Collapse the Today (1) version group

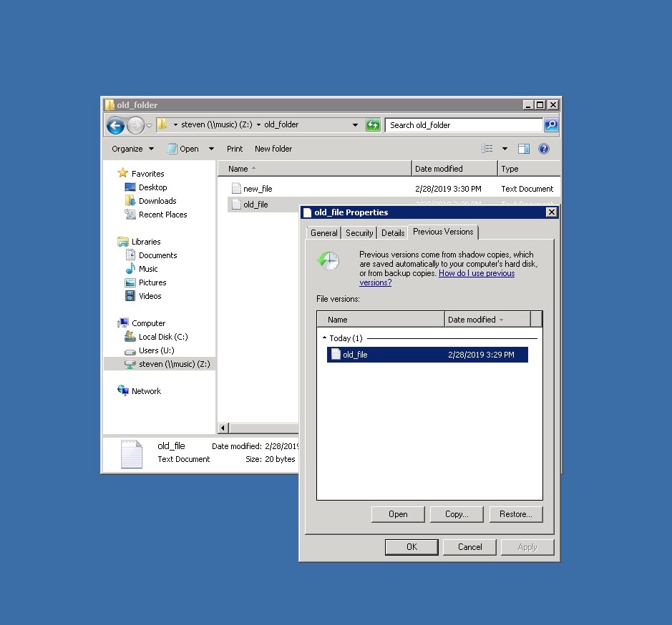coord(326,338)
